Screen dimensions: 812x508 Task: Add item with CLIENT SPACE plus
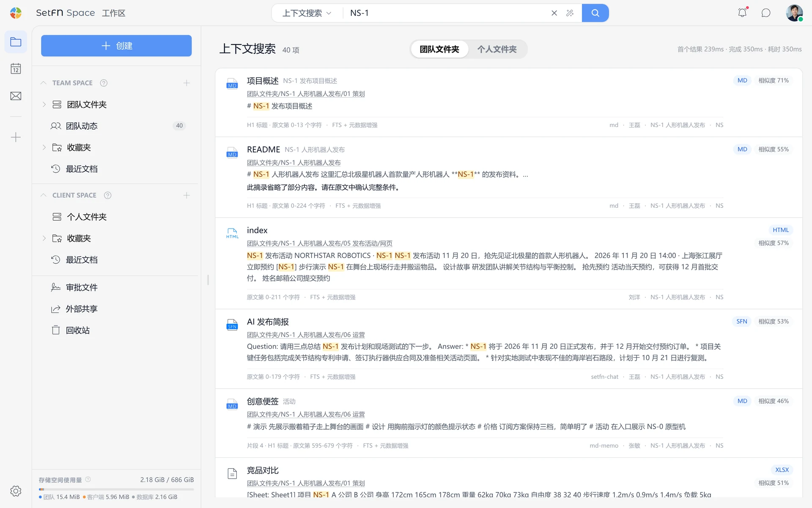(187, 195)
